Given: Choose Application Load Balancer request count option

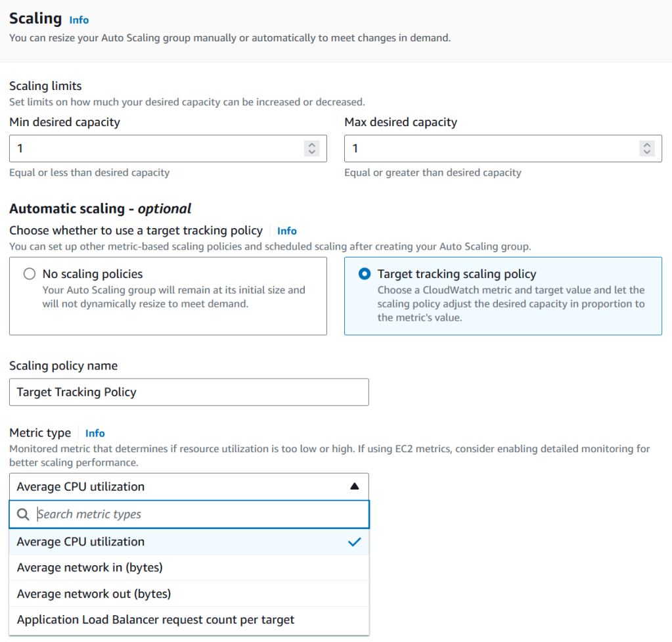Looking at the screenshot, I should pos(156,620).
